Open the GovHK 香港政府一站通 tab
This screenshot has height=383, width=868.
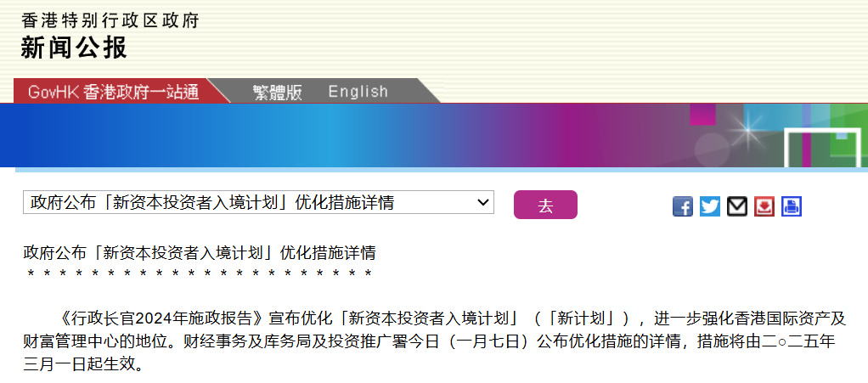coord(113,92)
